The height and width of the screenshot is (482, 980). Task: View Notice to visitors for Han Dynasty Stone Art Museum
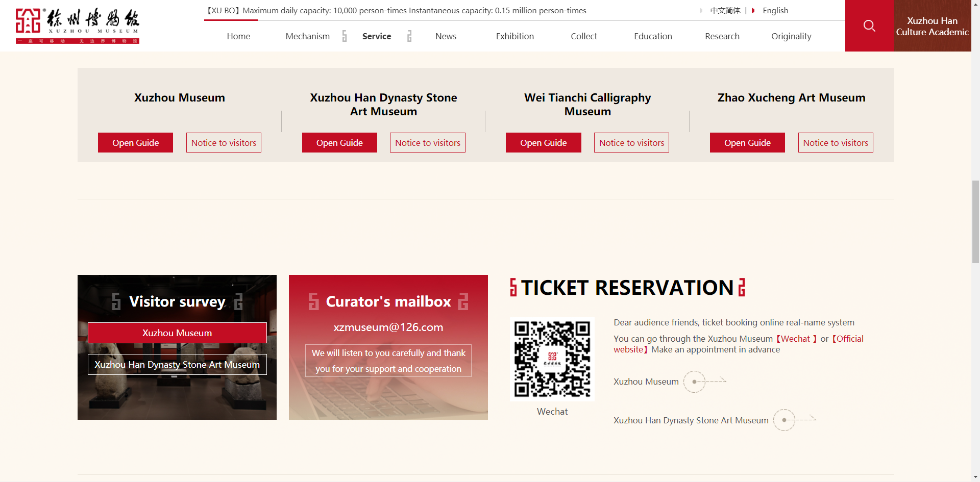tap(428, 143)
